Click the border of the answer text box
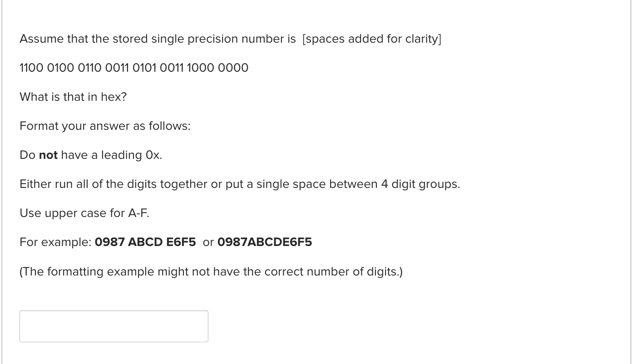The height and width of the screenshot is (364, 632). pos(114,312)
